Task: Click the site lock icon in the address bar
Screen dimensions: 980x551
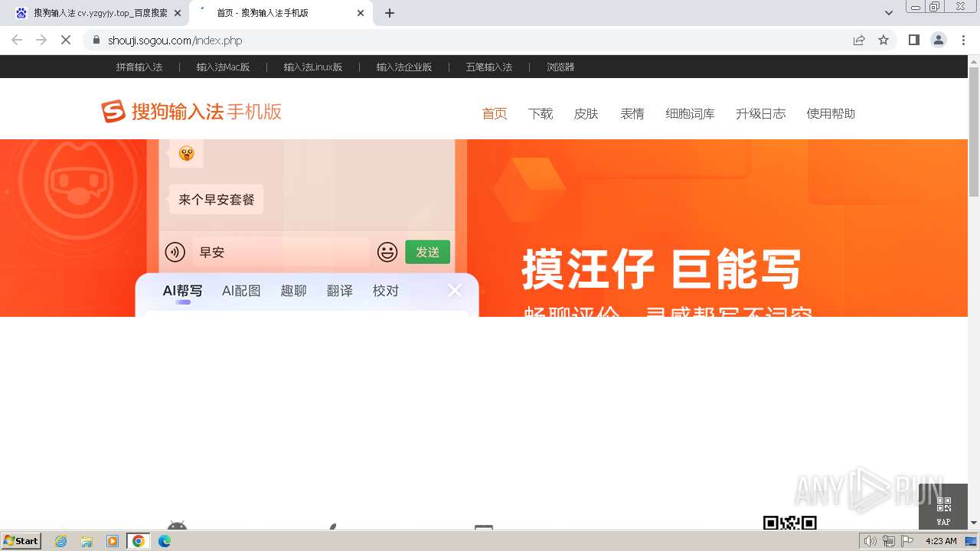Action: pos(96,41)
